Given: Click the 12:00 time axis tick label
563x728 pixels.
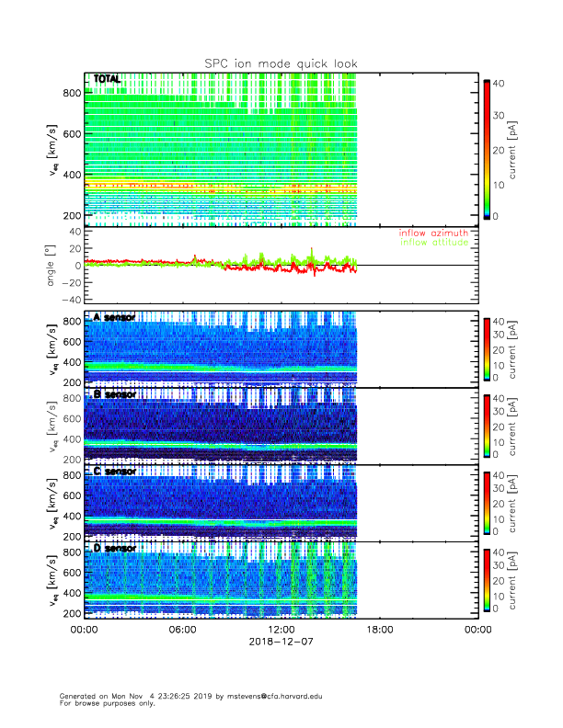Looking at the screenshot, I should tap(281, 630).
